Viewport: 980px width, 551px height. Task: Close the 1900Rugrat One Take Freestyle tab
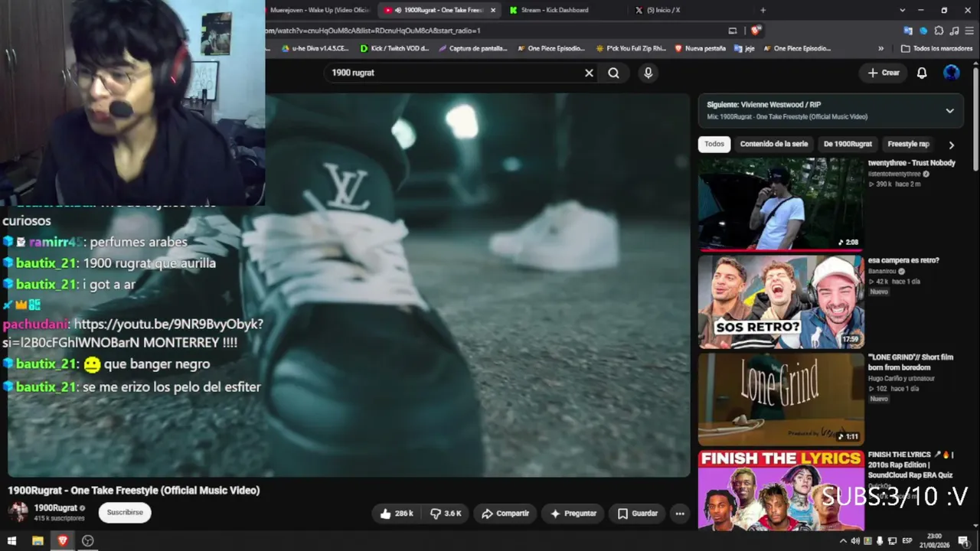[493, 10]
